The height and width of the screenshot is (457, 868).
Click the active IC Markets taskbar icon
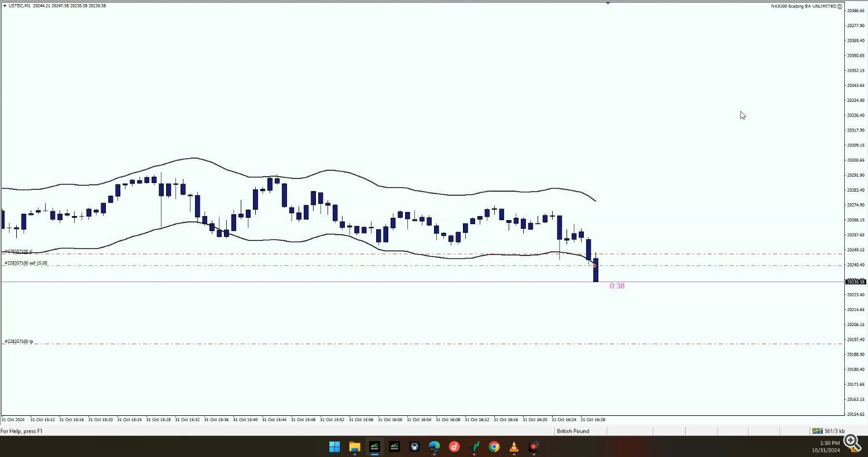point(374,447)
